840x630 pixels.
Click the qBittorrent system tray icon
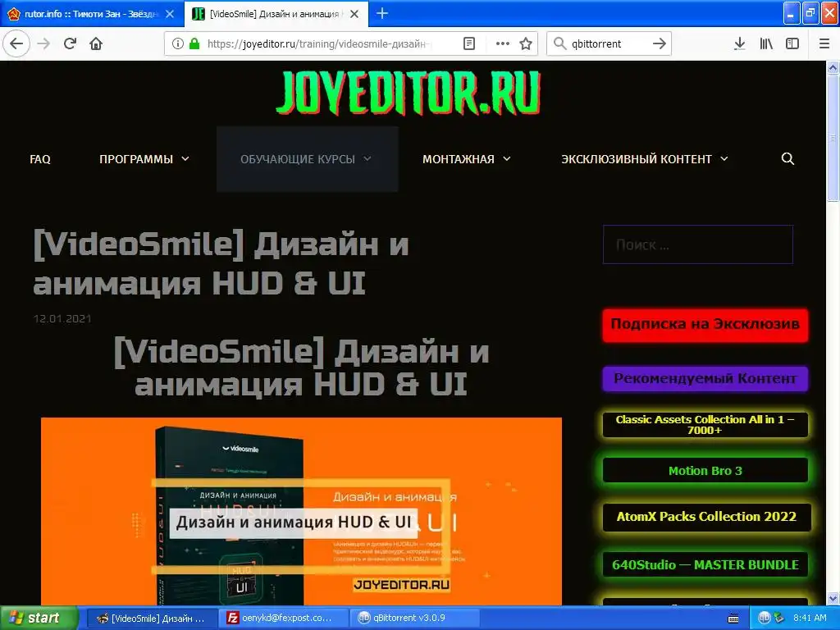[x=765, y=618]
